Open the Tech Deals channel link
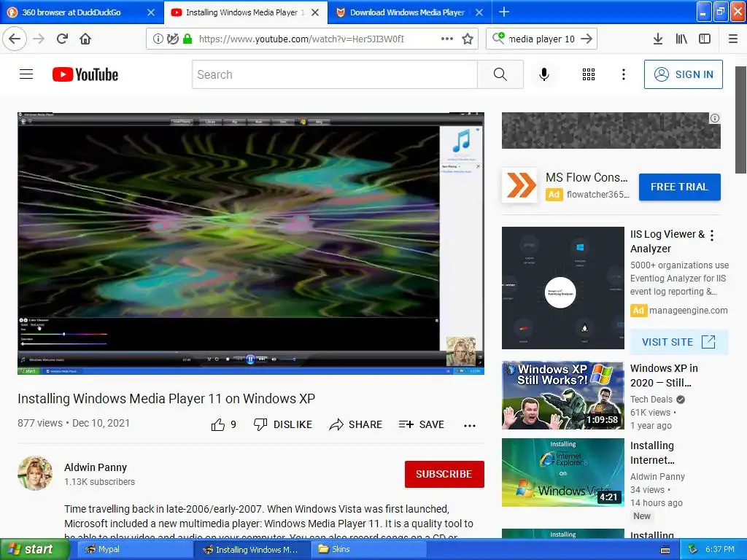The width and height of the screenshot is (747, 560). point(651,399)
